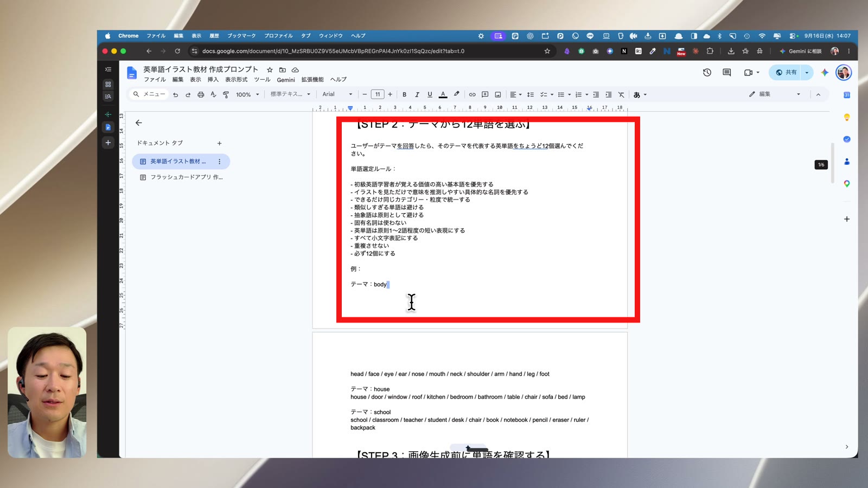Screen dimensions: 868x488
Task: Open version history clock icon
Action: [707, 72]
